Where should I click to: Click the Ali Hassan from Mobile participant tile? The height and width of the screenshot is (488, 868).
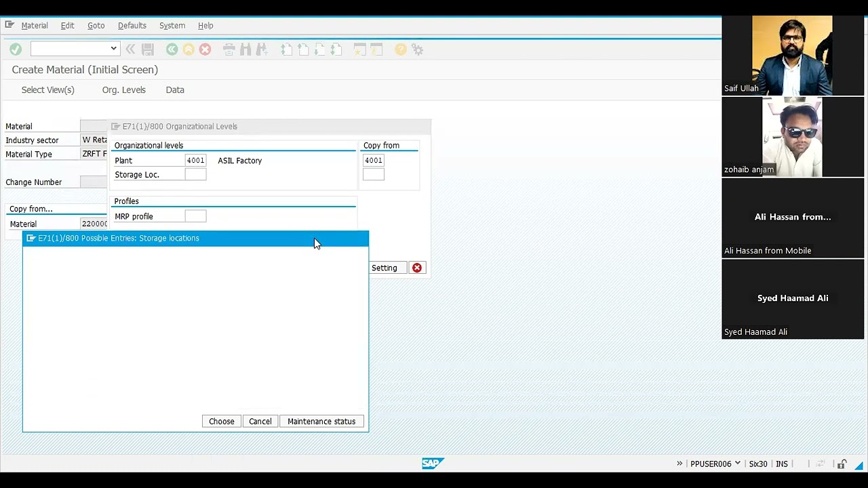pyautogui.click(x=793, y=218)
